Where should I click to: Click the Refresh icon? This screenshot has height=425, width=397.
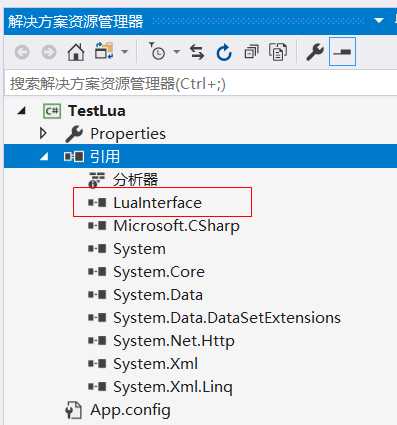(224, 52)
